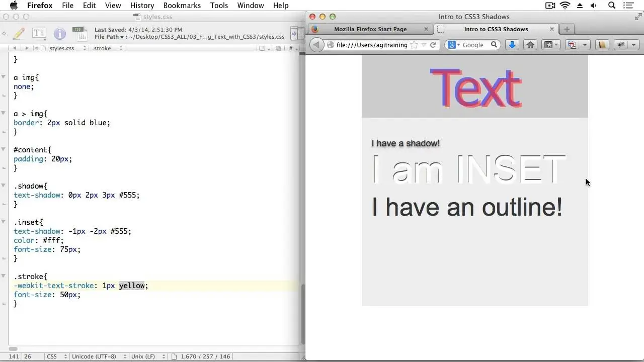Screen dimensions: 644x362
Task: Switch to Intro to CSS3 Shadows tab
Action: point(496,29)
